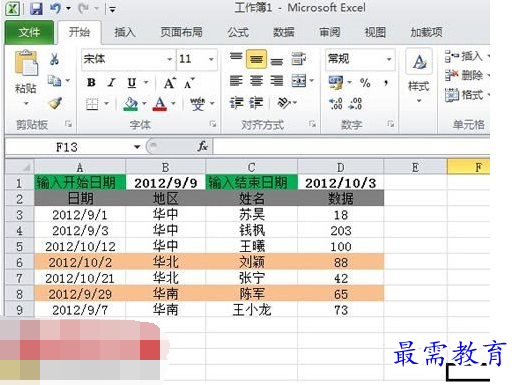Click the Copy icon

(x=54, y=80)
